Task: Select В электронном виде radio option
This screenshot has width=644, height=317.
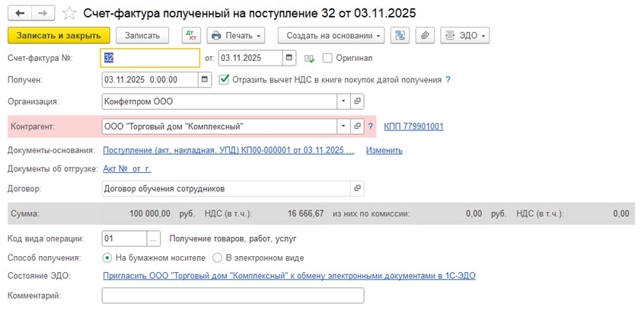Action: (218, 258)
